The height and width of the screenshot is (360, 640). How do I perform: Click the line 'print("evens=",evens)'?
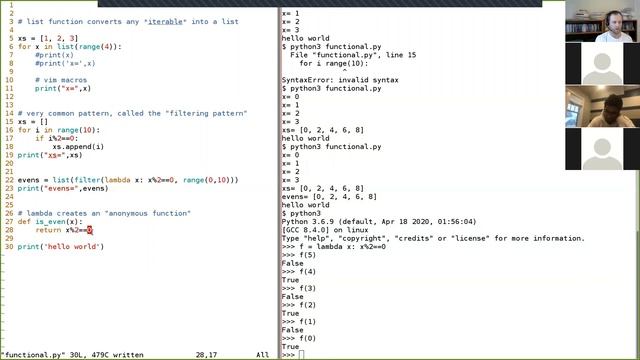click(63, 188)
